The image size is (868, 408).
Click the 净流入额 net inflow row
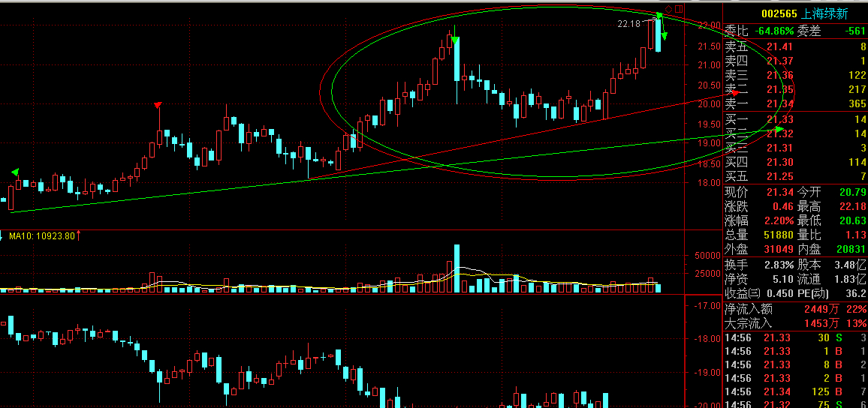(749, 308)
